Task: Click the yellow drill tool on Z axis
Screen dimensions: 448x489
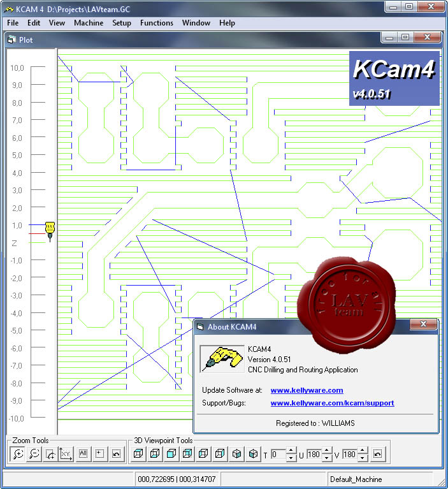Action: coord(50,231)
